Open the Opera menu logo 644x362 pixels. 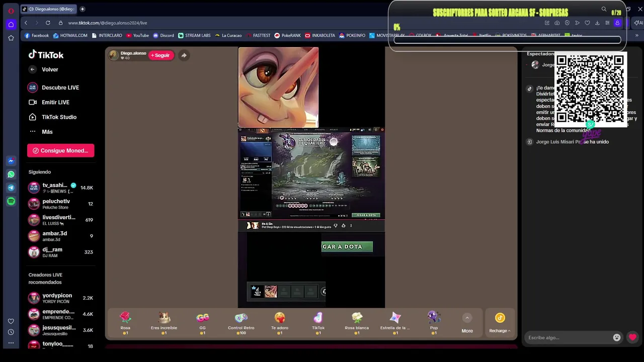11,10
